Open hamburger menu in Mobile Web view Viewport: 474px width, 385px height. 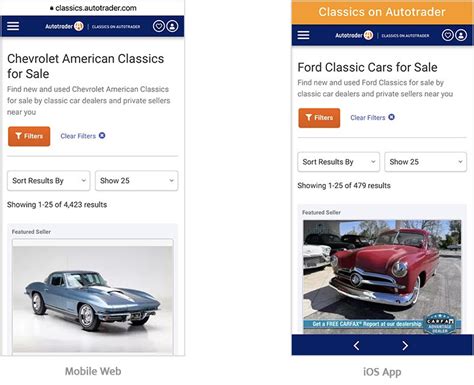pyautogui.click(x=13, y=26)
